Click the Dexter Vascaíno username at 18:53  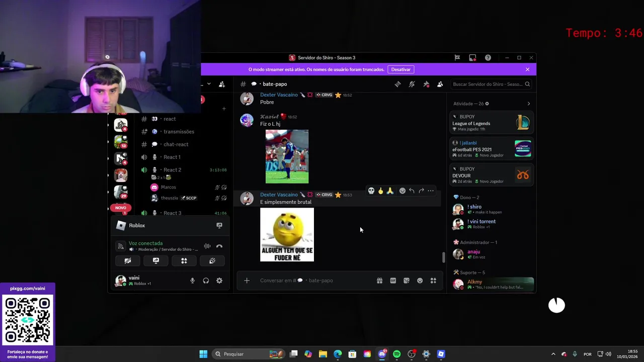pos(279,195)
